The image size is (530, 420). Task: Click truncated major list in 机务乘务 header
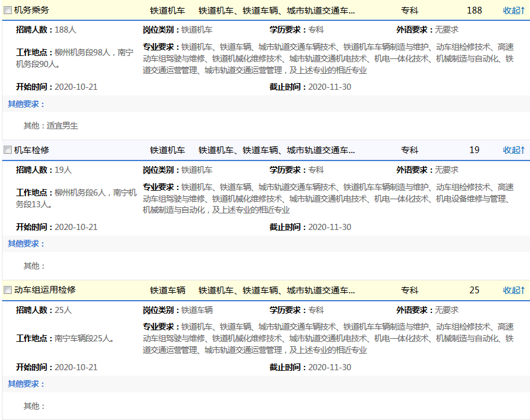(x=276, y=10)
